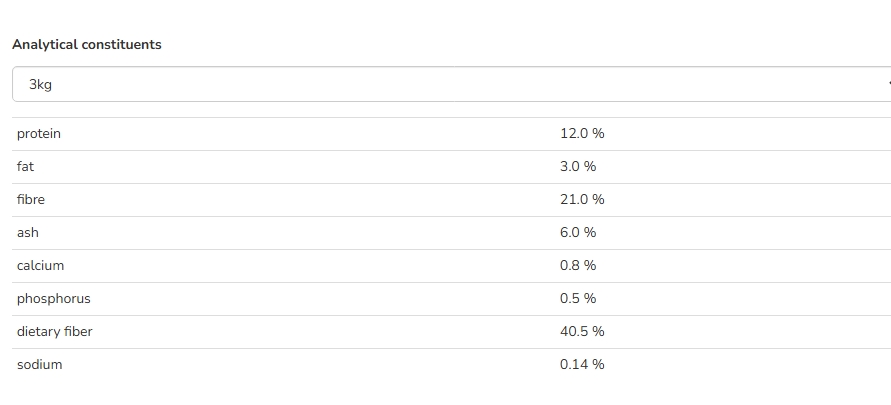
Task: Select the phosphorus row label
Action: click(53, 299)
